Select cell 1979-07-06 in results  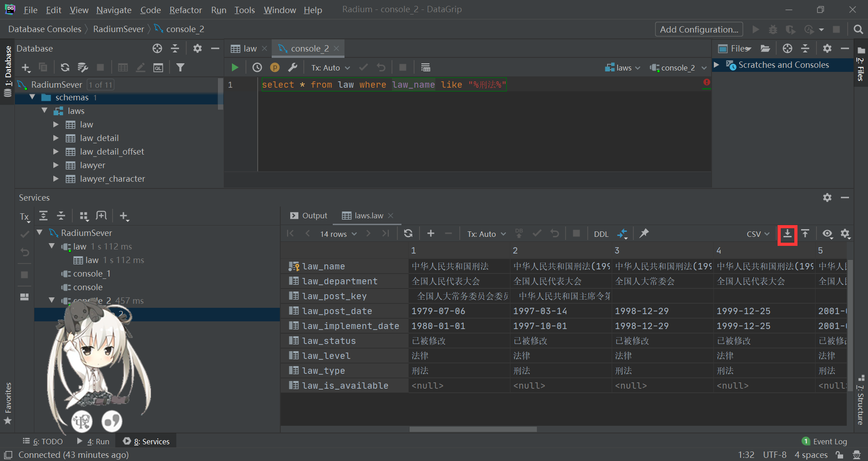459,311
